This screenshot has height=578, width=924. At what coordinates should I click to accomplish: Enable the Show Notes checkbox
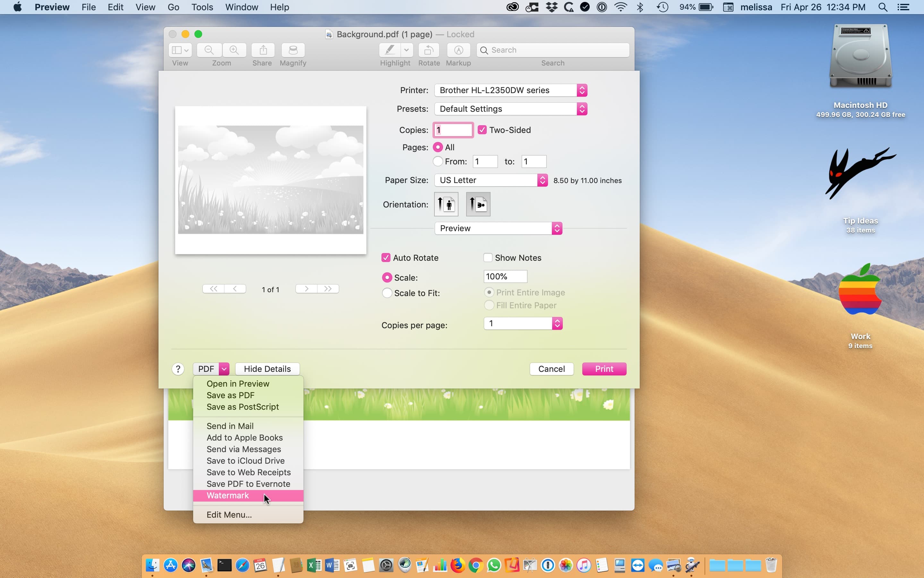(488, 258)
